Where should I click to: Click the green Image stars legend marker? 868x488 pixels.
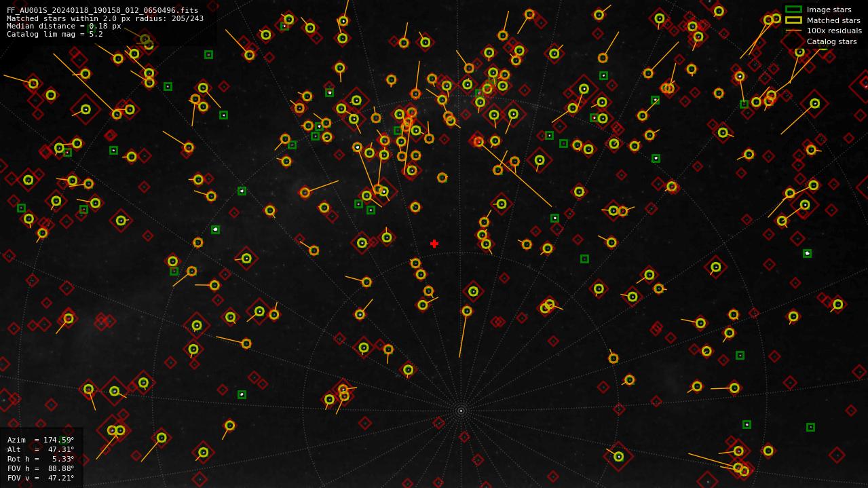tap(793, 10)
